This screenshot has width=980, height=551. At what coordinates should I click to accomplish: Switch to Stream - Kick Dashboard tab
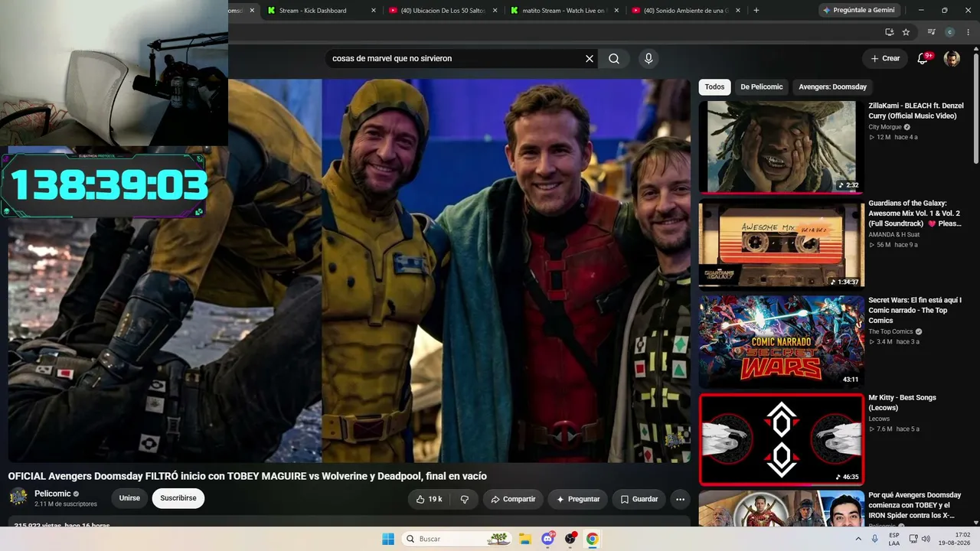point(322,11)
